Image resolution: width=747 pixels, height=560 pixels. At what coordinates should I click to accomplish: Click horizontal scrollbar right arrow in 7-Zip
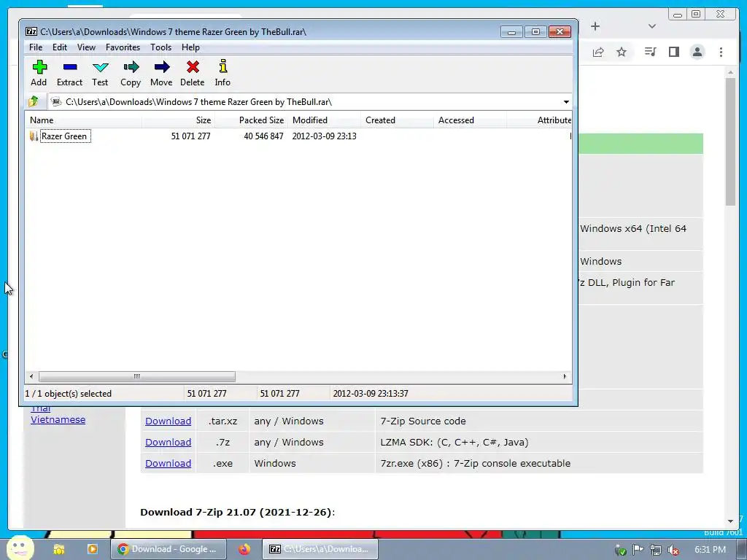pyautogui.click(x=565, y=377)
